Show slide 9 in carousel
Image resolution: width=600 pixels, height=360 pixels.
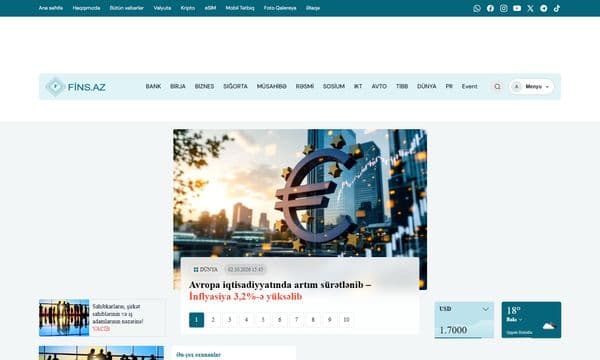329,320
